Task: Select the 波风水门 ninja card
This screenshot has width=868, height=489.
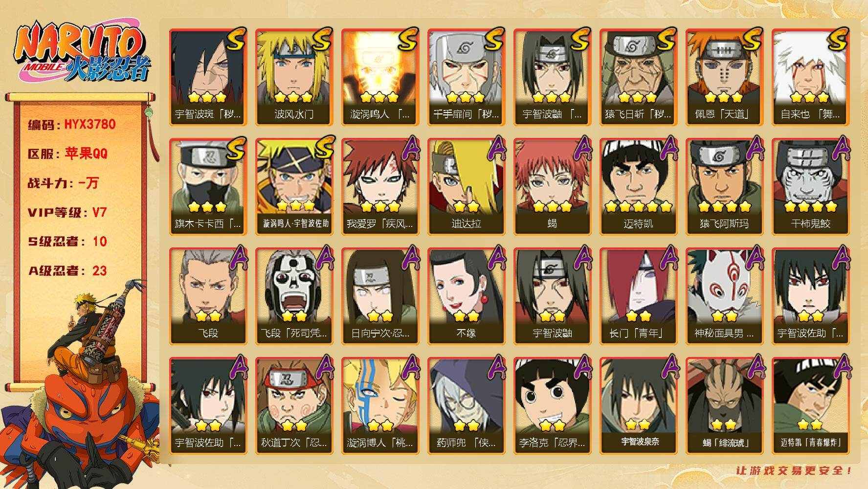Action: (294, 77)
